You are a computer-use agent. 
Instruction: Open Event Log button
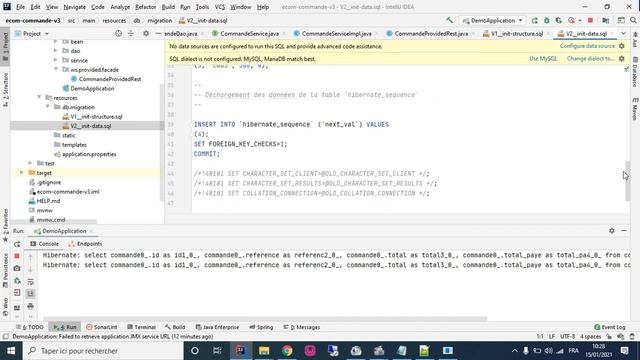[x=610, y=327]
